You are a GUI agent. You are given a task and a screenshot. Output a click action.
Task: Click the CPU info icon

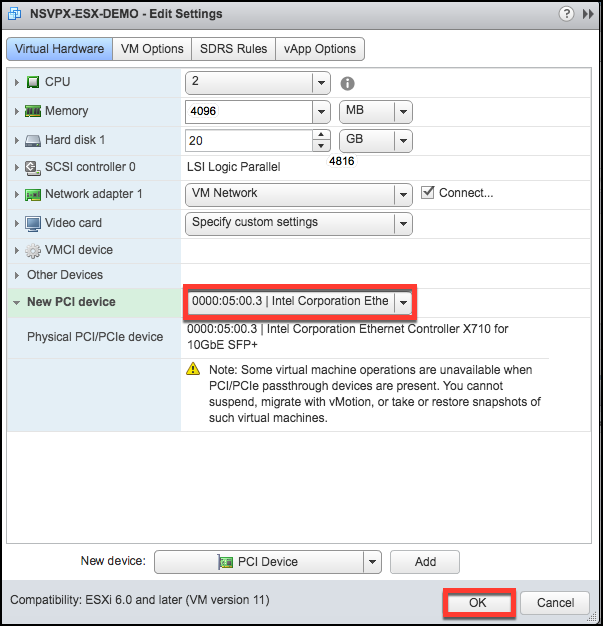(347, 83)
